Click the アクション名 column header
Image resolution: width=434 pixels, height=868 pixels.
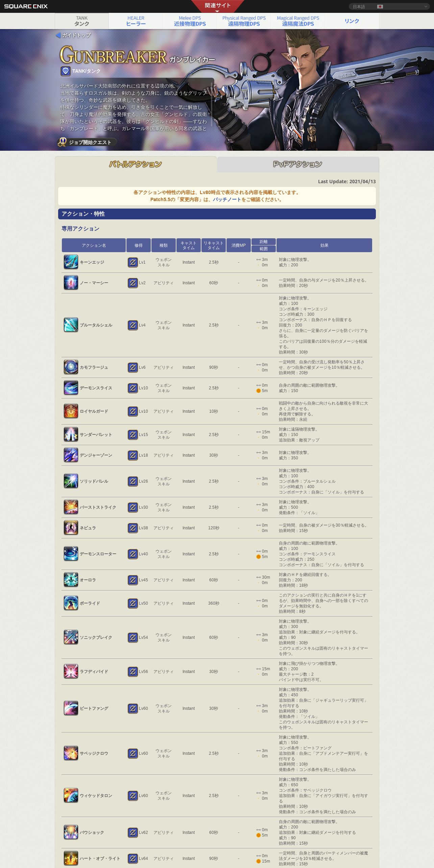coord(94,245)
